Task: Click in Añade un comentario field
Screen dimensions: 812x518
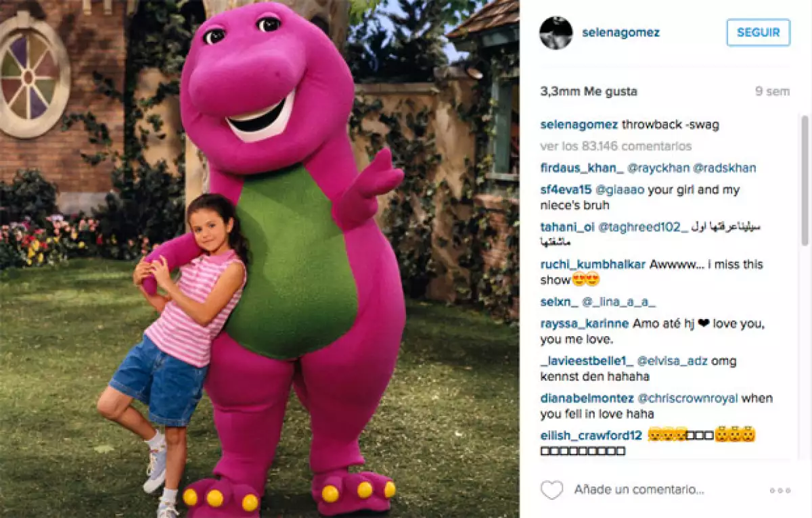Action: [639, 490]
